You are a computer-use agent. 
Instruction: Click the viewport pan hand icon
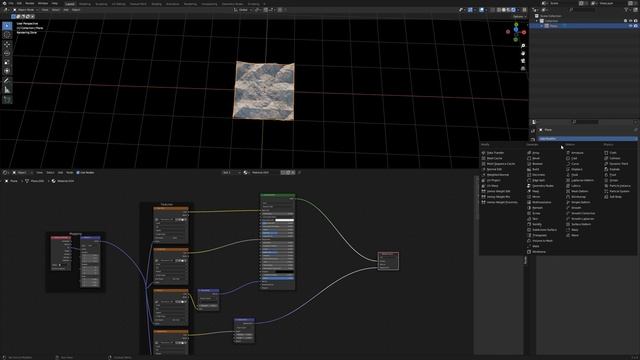click(523, 53)
